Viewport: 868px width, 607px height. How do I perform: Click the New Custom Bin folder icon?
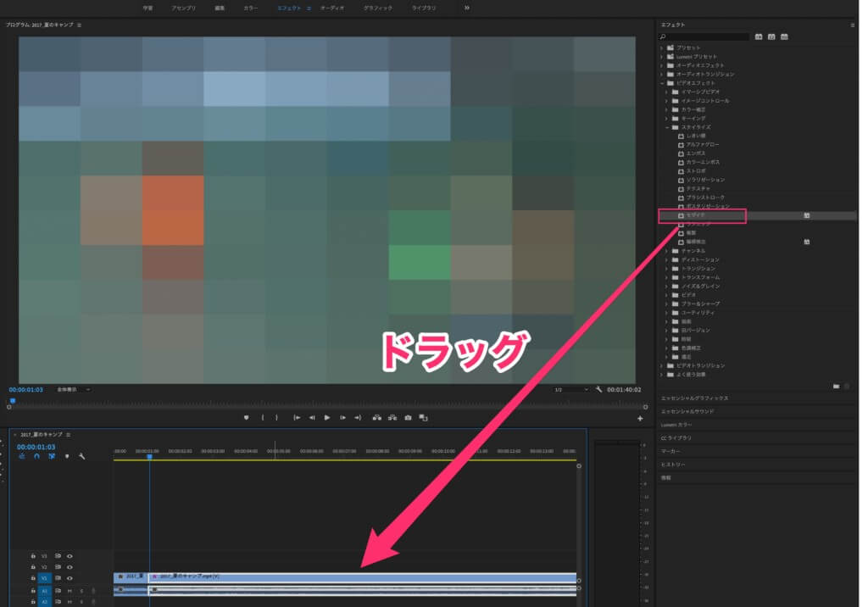tap(836, 386)
